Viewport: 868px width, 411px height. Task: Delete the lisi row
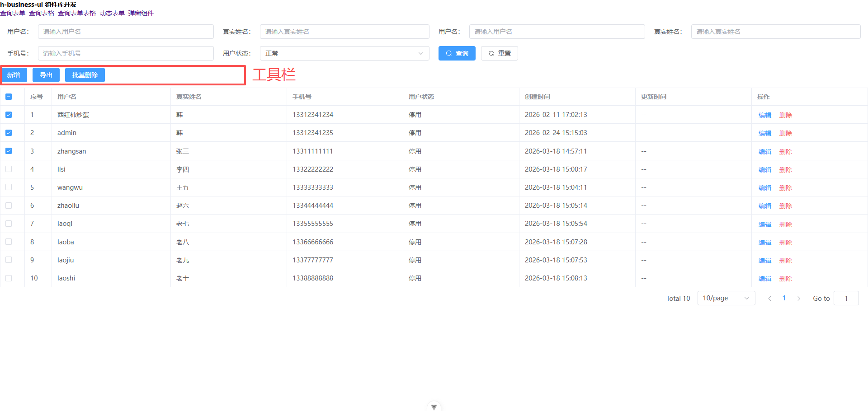pos(786,170)
